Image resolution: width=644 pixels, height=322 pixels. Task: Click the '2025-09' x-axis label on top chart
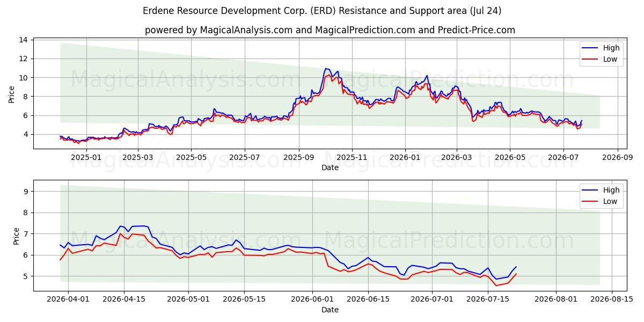pyautogui.click(x=299, y=158)
